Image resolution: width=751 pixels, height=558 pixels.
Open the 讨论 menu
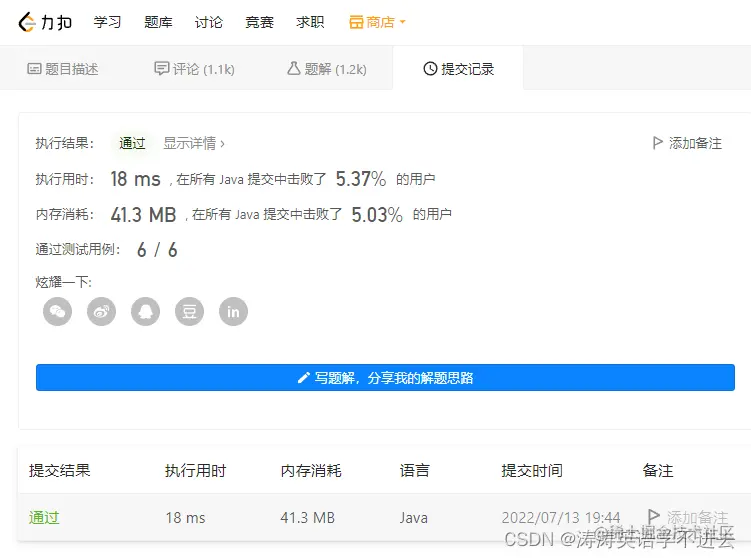[209, 22]
